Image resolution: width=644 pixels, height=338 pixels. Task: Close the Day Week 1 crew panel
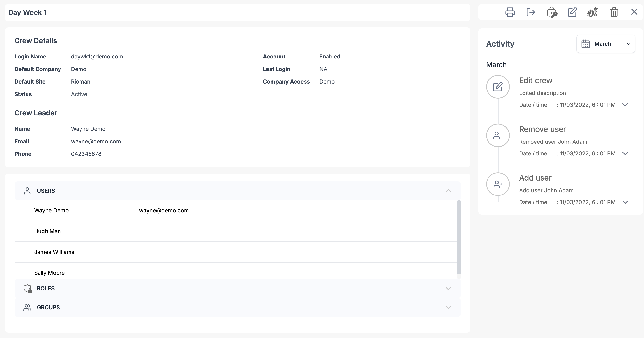[x=634, y=12]
